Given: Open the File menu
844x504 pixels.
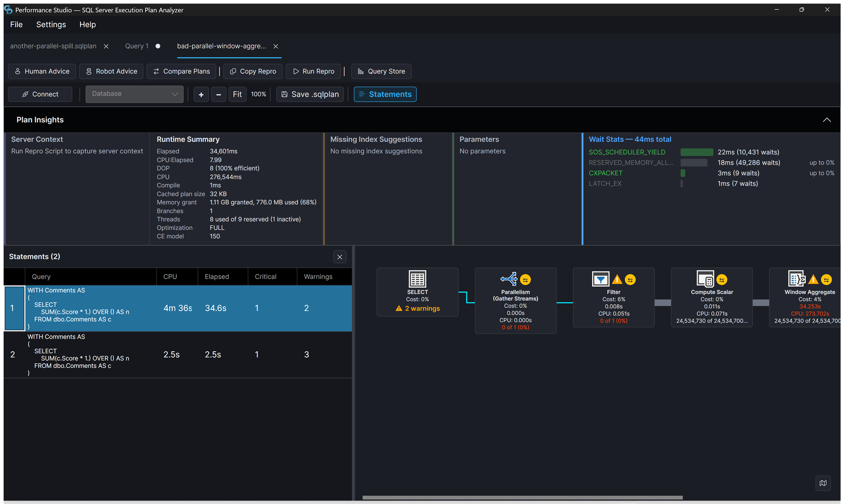Looking at the screenshot, I should pyautogui.click(x=16, y=24).
